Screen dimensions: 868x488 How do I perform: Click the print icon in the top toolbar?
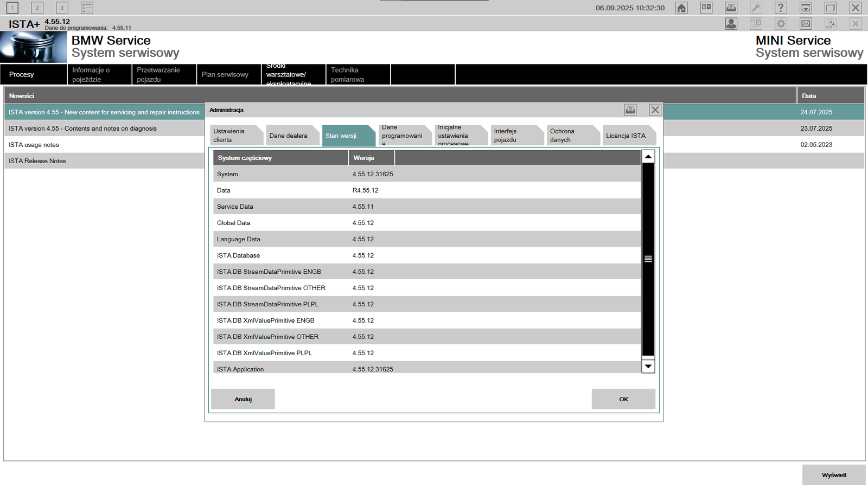point(731,8)
